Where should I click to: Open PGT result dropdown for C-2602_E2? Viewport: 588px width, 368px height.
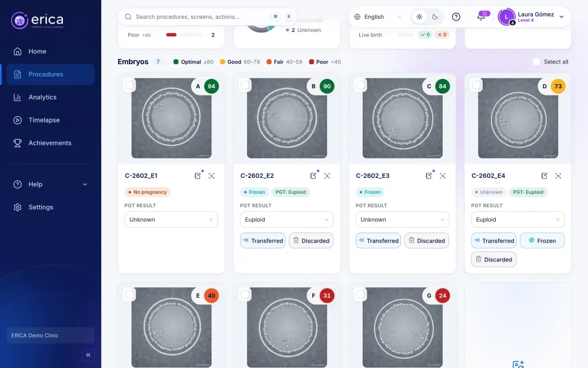pyautogui.click(x=286, y=220)
